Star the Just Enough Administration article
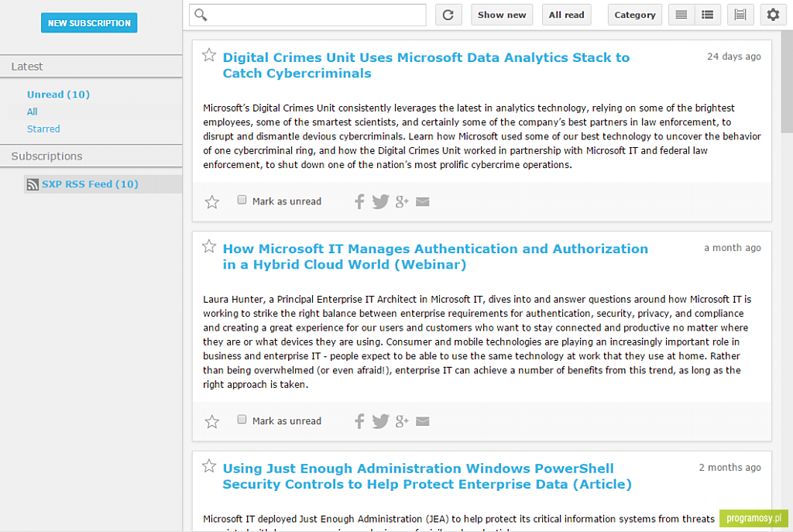The image size is (793, 532). tap(209, 465)
